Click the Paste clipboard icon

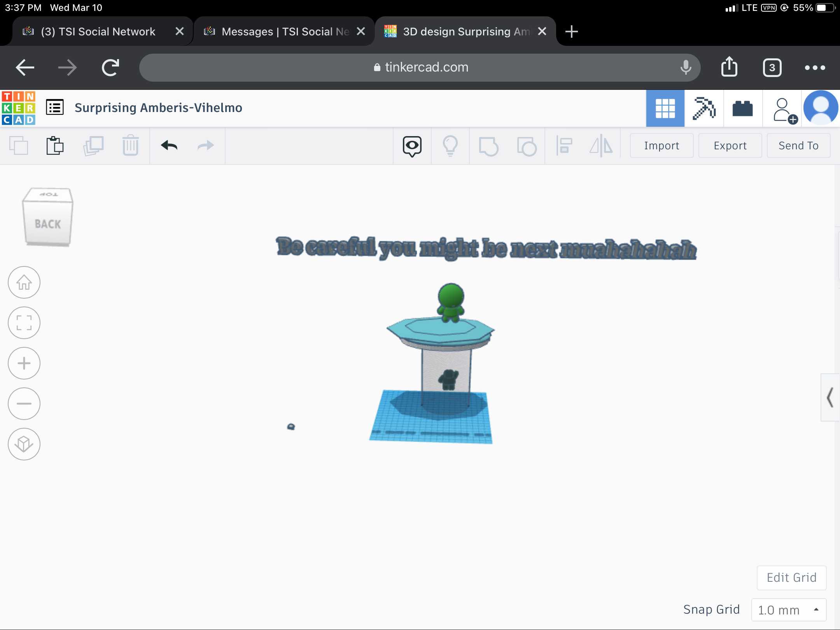55,146
